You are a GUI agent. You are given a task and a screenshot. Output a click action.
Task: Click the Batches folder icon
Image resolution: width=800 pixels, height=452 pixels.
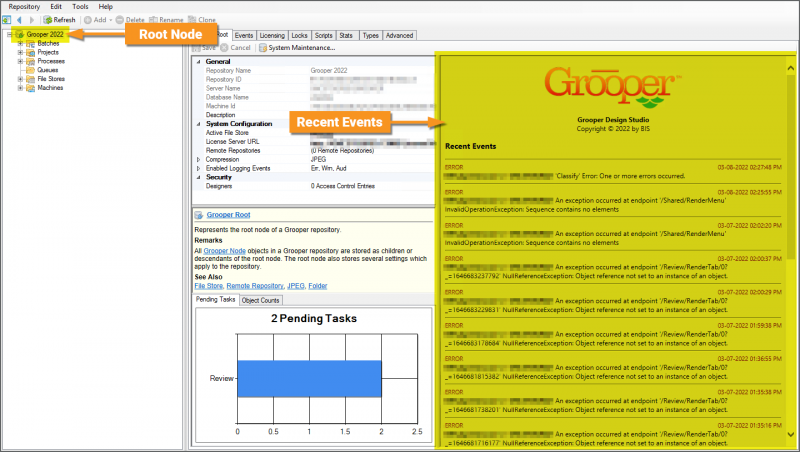pyautogui.click(x=30, y=44)
